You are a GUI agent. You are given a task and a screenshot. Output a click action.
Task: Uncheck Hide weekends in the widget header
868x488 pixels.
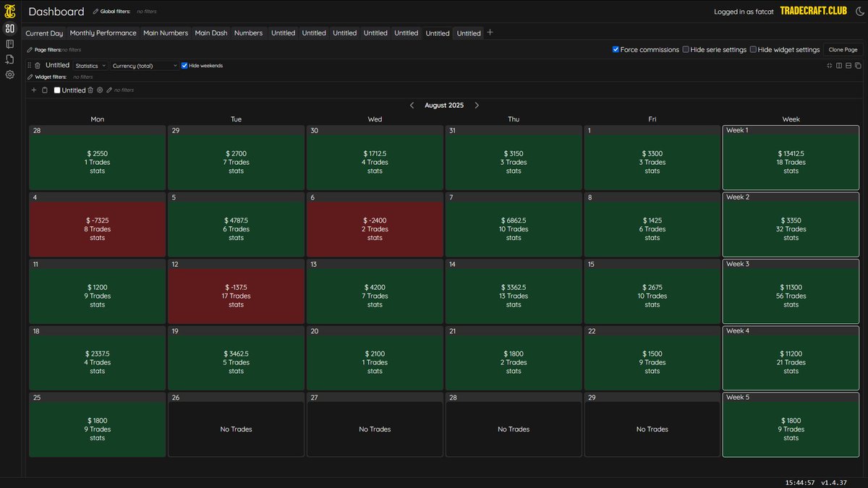pos(185,65)
